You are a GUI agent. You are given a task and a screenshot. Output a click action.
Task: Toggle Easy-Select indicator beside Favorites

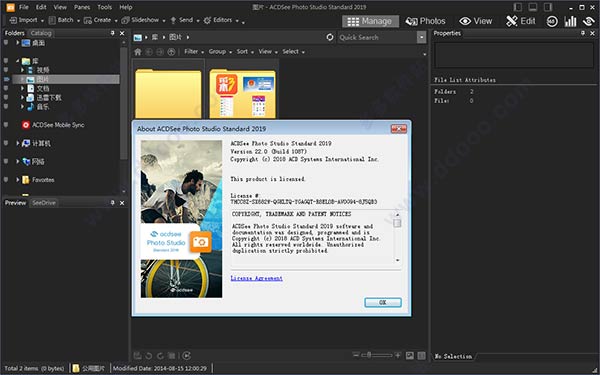[x=6, y=180]
